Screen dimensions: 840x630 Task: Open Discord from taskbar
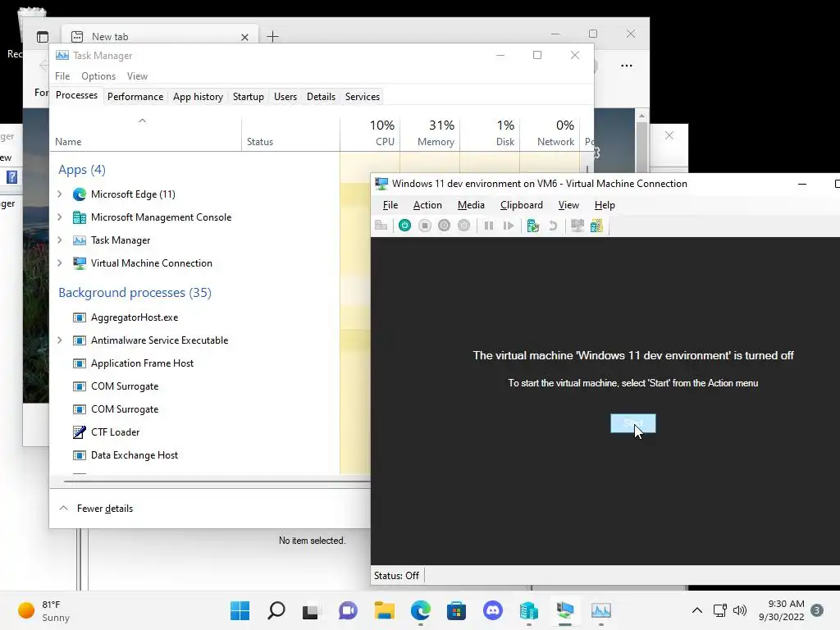(x=492, y=610)
